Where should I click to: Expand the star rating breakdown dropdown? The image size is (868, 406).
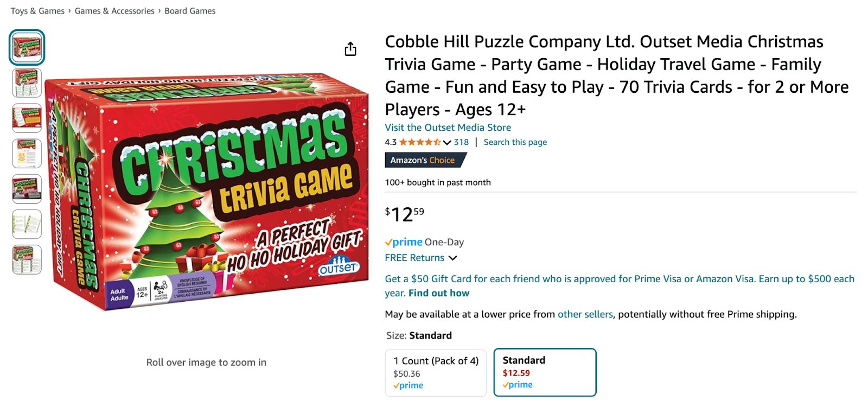tap(446, 142)
